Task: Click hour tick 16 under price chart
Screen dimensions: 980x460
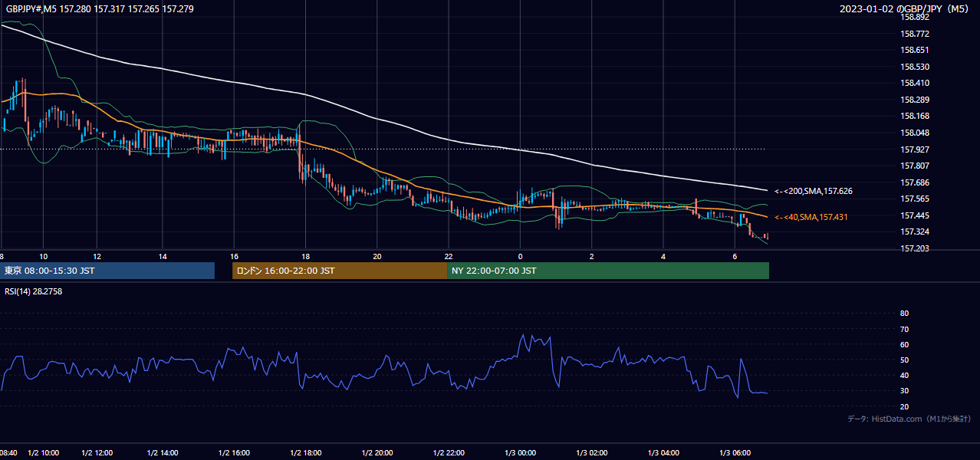Action: 234,256
